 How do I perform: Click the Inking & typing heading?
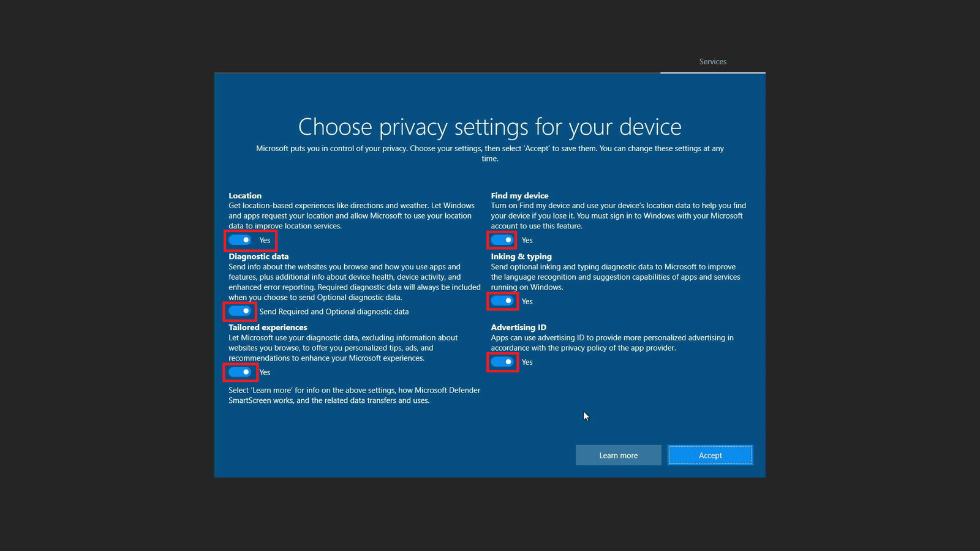pyautogui.click(x=521, y=257)
